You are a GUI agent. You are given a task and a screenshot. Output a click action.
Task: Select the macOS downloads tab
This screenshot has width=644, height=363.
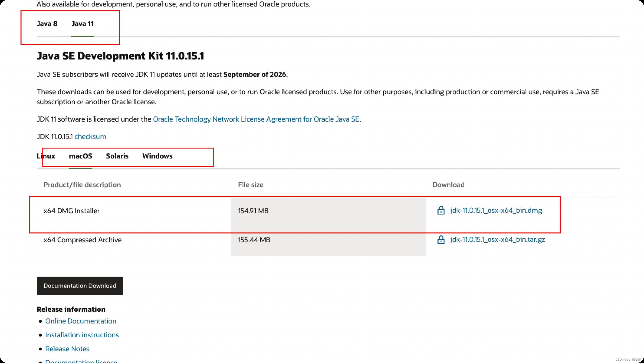pos(80,156)
